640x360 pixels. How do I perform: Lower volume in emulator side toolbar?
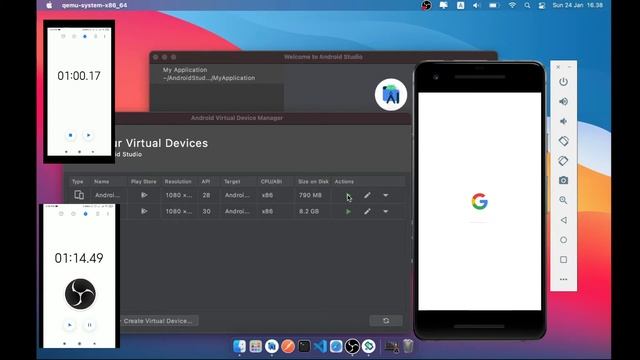tap(563, 121)
